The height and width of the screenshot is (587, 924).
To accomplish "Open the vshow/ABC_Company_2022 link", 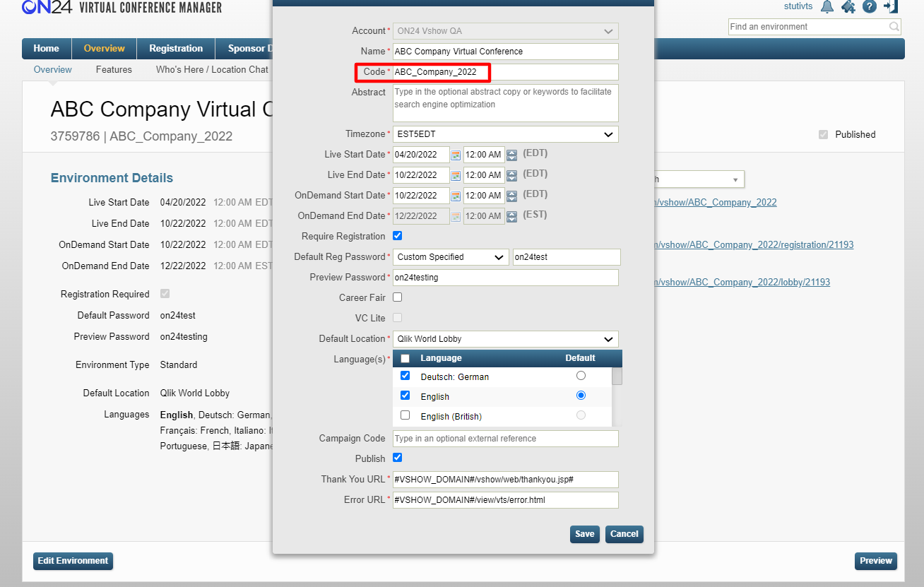I will (x=716, y=203).
